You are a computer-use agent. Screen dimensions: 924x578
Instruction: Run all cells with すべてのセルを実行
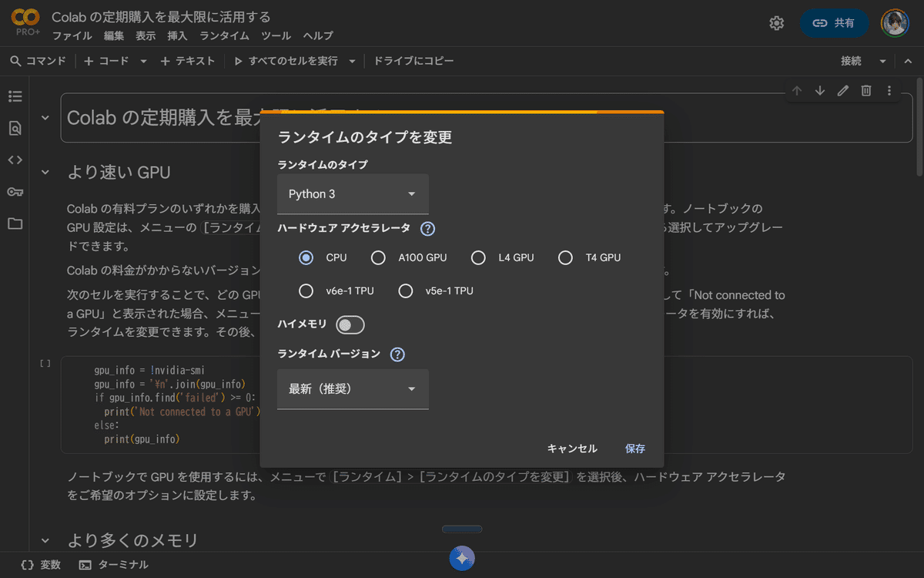[286, 61]
